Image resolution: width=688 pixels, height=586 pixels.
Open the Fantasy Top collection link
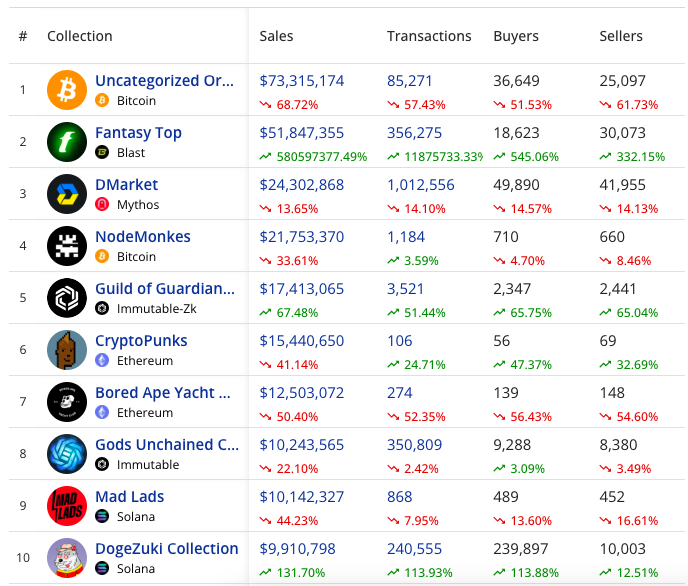click(x=138, y=133)
